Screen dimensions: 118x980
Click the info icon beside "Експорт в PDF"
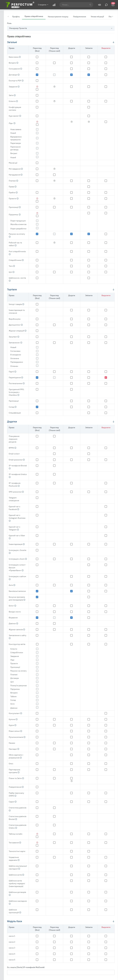pos(22,81)
